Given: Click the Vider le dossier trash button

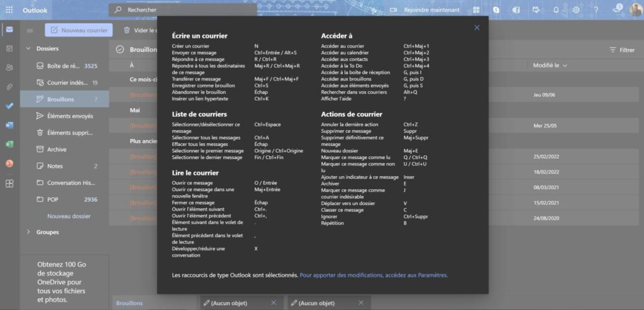Looking at the screenshot, I should coord(140,30).
